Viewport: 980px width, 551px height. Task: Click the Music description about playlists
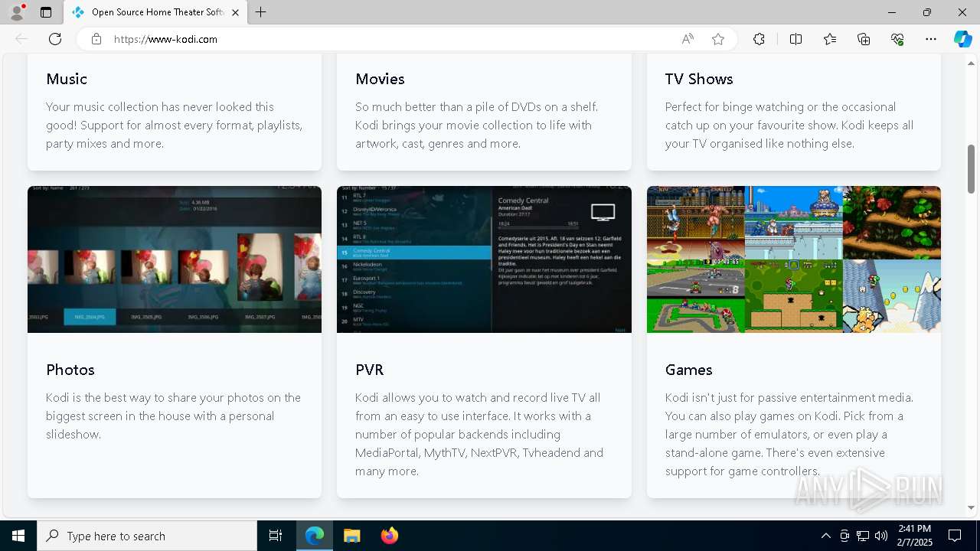(x=175, y=125)
